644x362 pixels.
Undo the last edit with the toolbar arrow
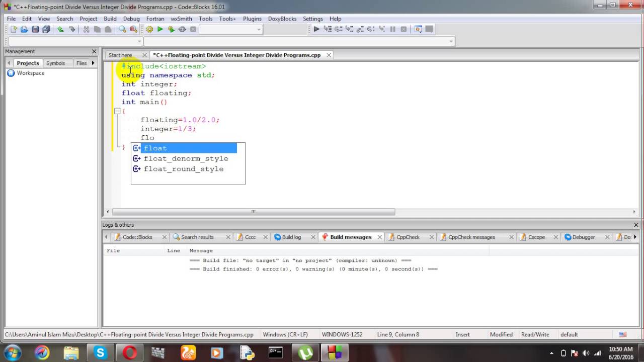pos(60,29)
